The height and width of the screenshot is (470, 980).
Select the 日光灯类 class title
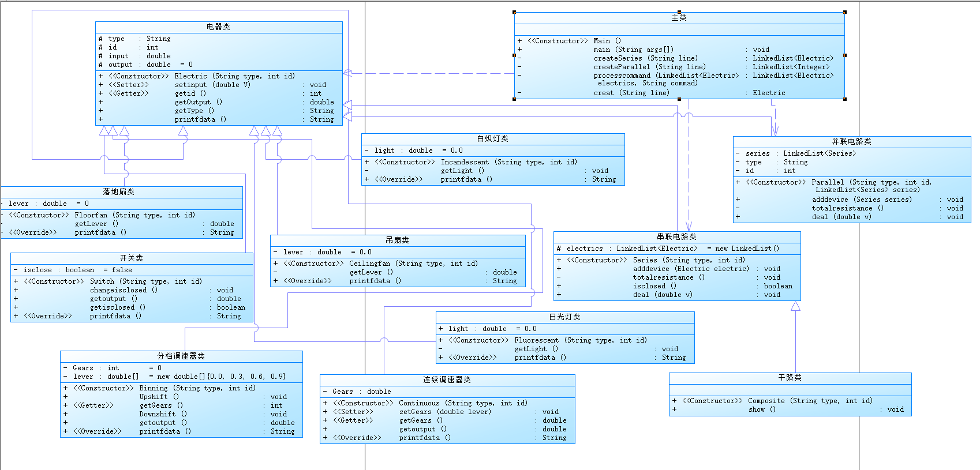click(564, 317)
